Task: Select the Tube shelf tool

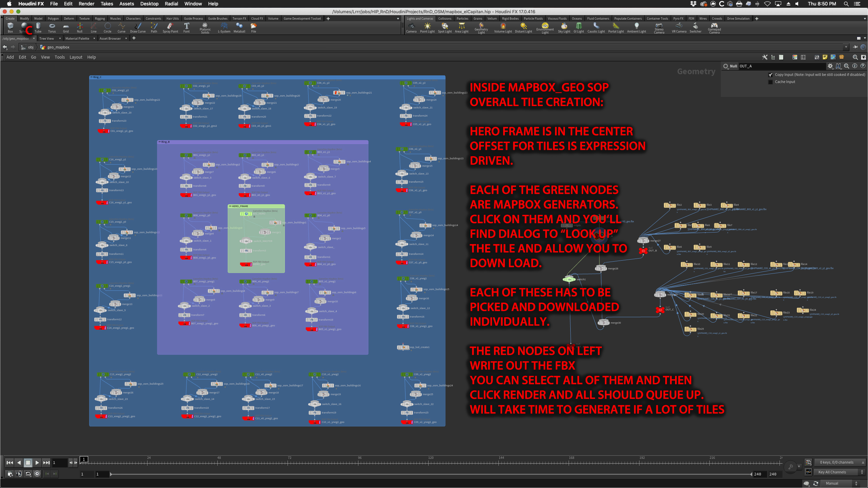Action: [38, 27]
